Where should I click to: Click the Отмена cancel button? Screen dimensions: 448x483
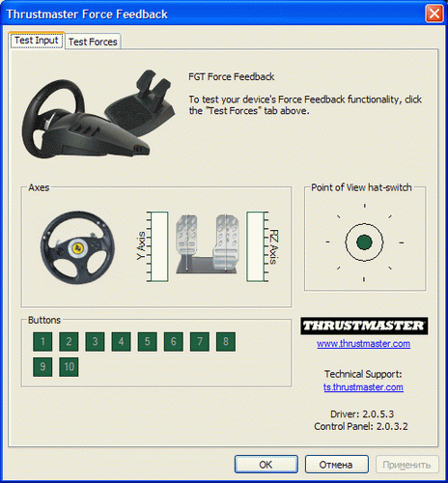click(336, 465)
